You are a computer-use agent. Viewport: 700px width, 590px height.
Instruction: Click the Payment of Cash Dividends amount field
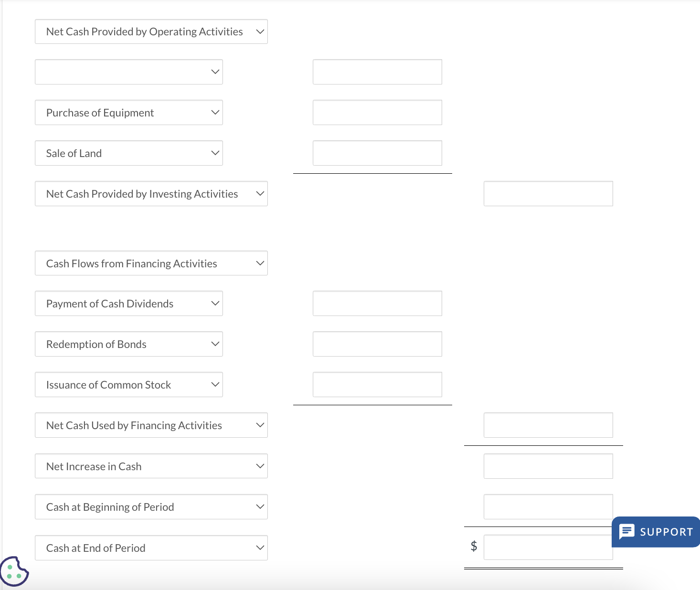(377, 304)
